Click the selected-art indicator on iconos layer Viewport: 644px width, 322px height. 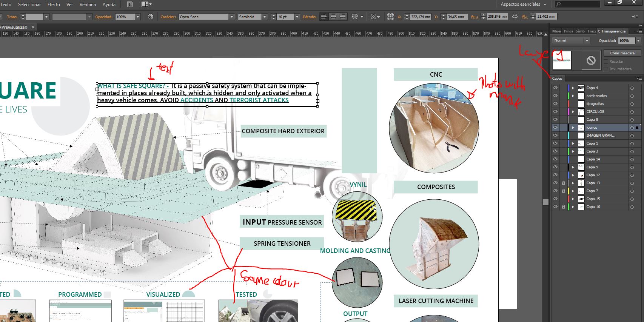coord(638,128)
